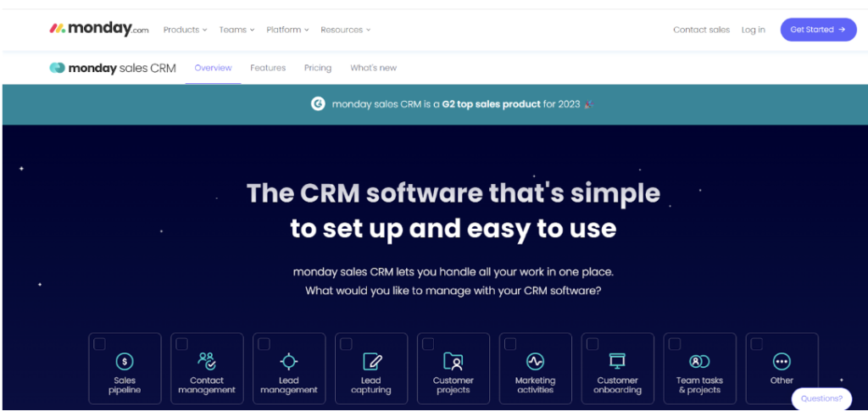
Task: Check the Team tasks & projects checkbox
Action: pos(674,344)
